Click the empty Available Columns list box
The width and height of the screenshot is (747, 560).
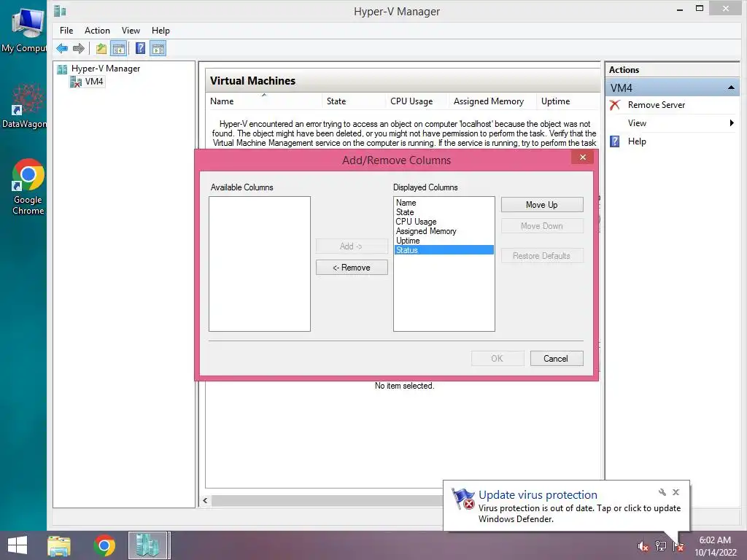click(x=260, y=264)
